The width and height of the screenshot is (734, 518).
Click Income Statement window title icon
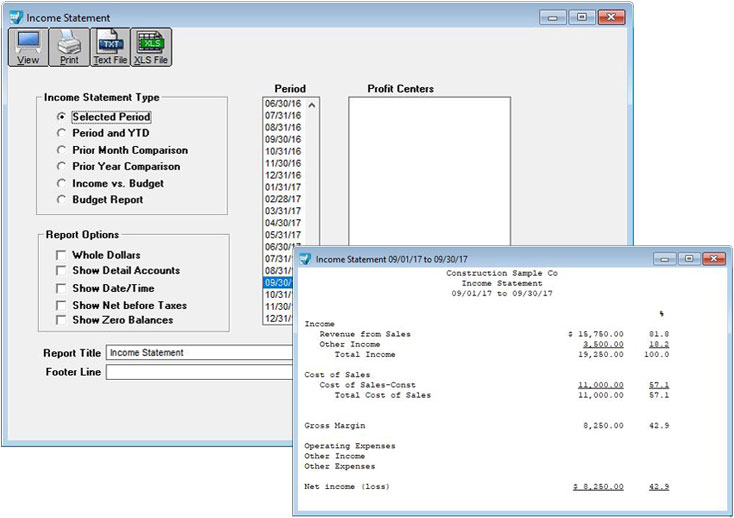tap(14, 17)
